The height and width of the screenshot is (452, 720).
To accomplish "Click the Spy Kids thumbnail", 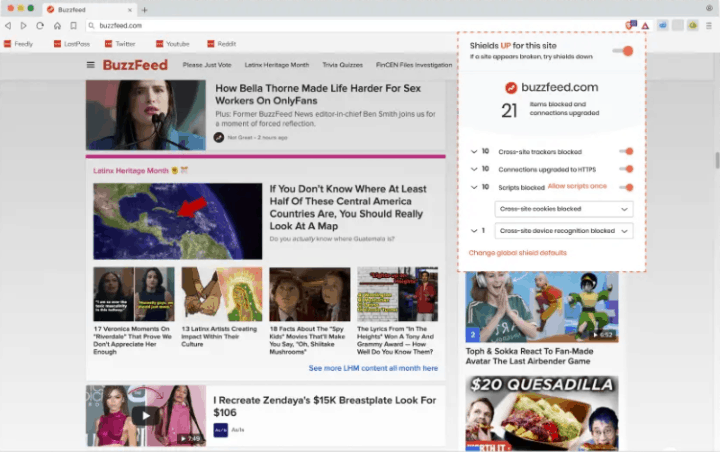I will pyautogui.click(x=309, y=294).
